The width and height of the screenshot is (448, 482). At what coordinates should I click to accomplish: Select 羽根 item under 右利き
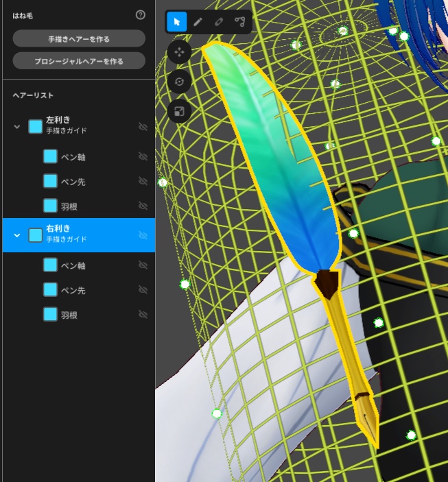click(79, 314)
